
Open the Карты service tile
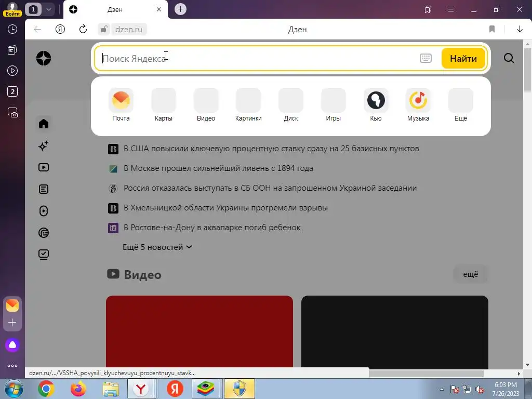point(164,100)
